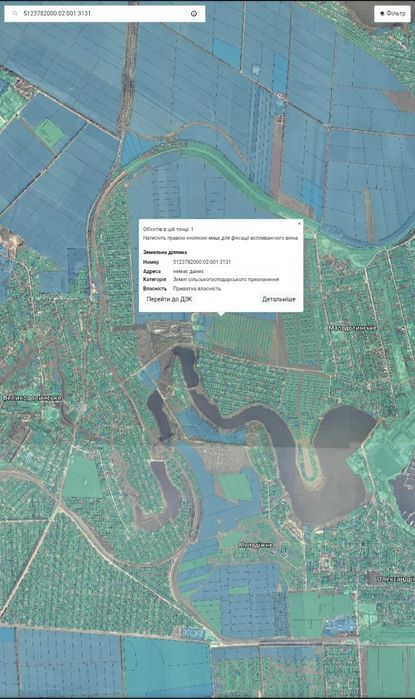Close the parcel info popup
Screen dimensions: 415x699
click(x=299, y=223)
